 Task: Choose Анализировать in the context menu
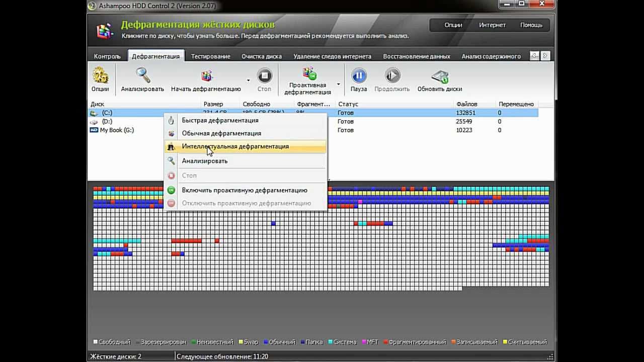tap(246, 161)
